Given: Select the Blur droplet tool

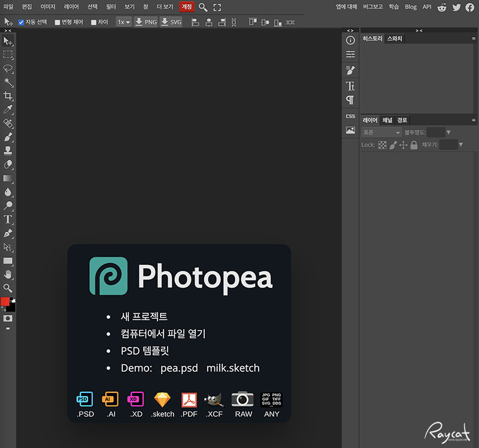Looking at the screenshot, I should pyautogui.click(x=8, y=192).
